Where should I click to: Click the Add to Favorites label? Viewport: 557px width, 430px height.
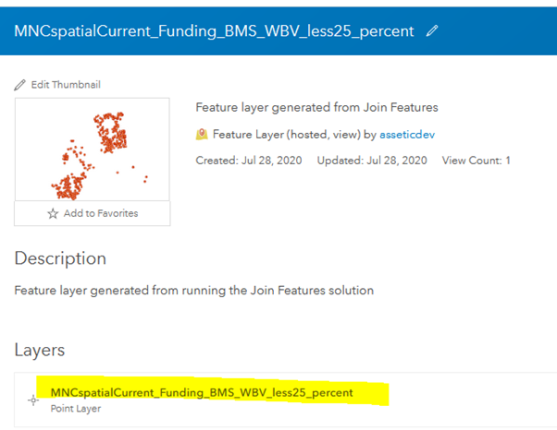click(101, 213)
